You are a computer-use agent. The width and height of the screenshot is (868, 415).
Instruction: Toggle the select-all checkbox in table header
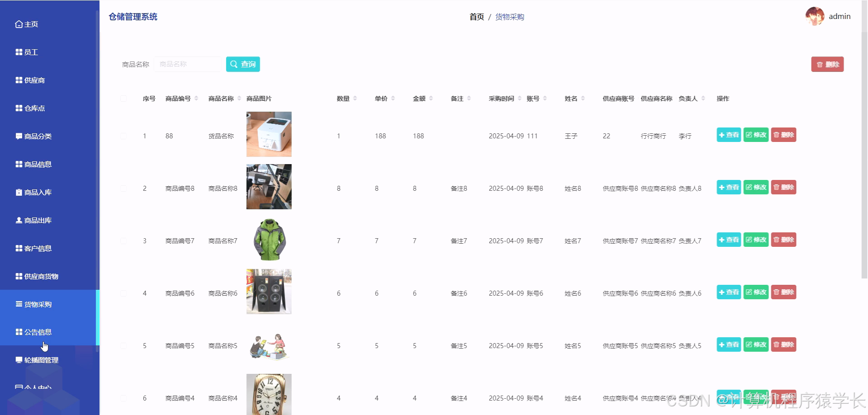pos(123,98)
